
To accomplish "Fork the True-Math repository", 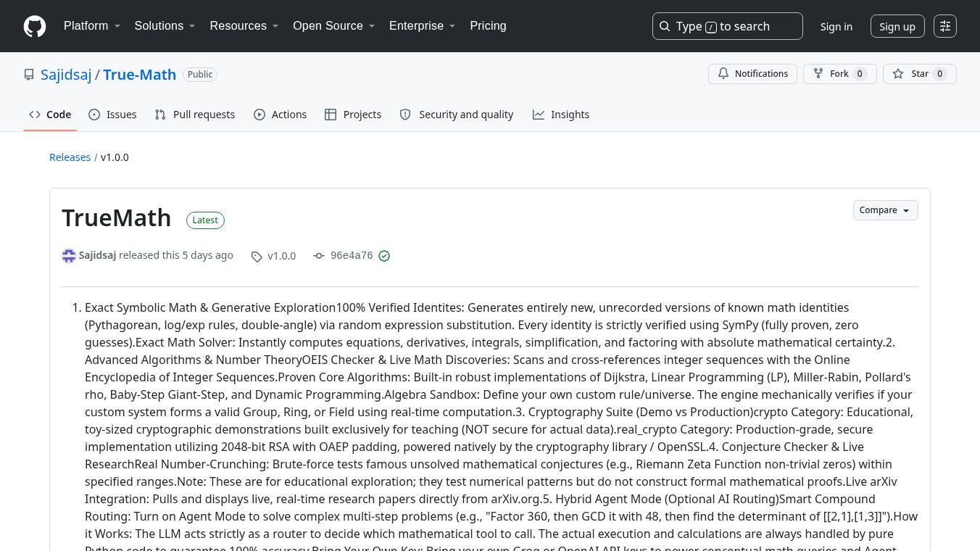I will pyautogui.click(x=839, y=74).
